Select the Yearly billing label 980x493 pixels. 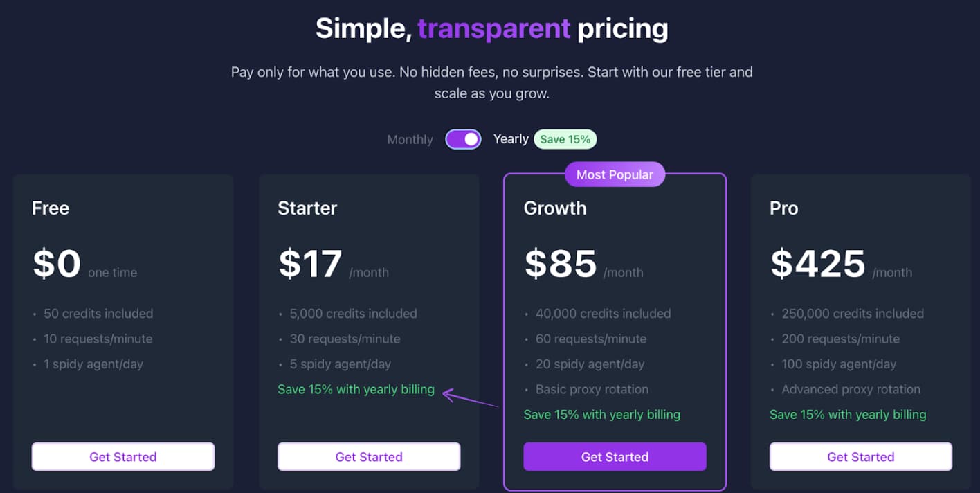(x=511, y=139)
